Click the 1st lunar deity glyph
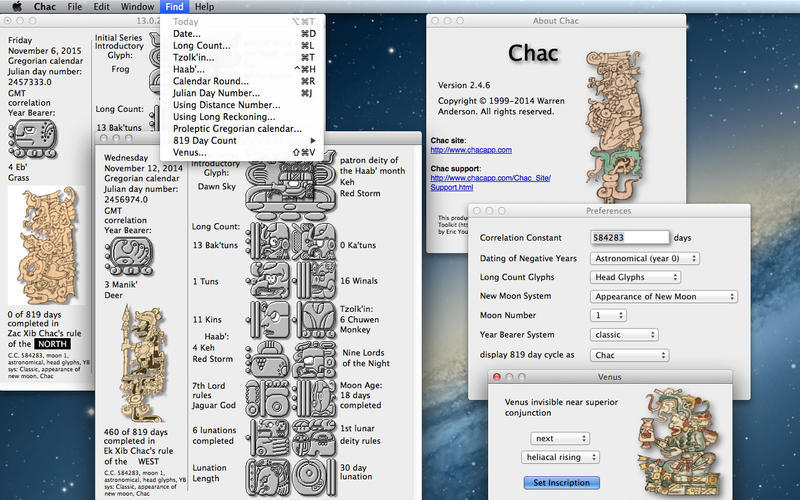 click(x=314, y=438)
